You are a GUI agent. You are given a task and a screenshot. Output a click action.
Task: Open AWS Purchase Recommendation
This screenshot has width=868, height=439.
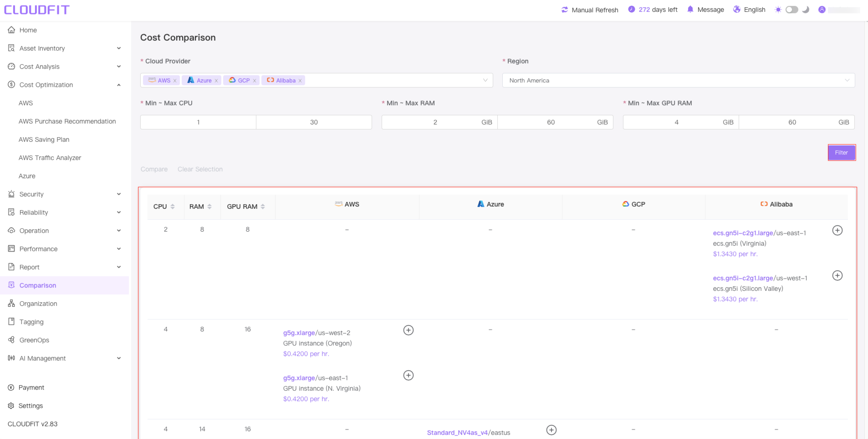pyautogui.click(x=67, y=121)
